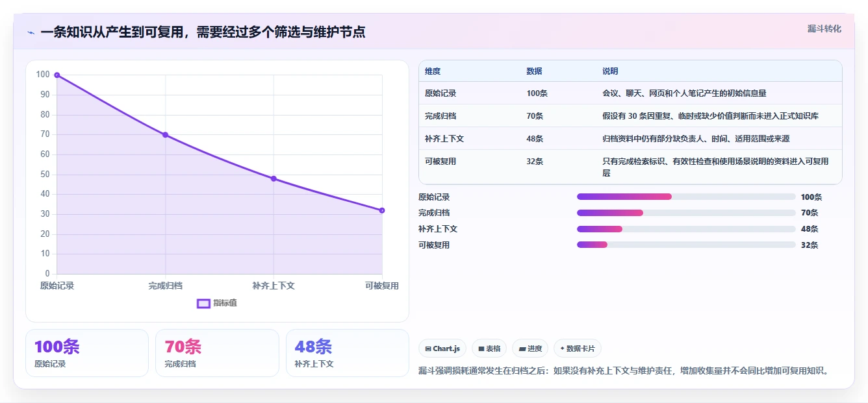Click the 补齐上下文 x-axis label on chart
Image resolution: width=868 pixels, height=403 pixels.
(274, 286)
